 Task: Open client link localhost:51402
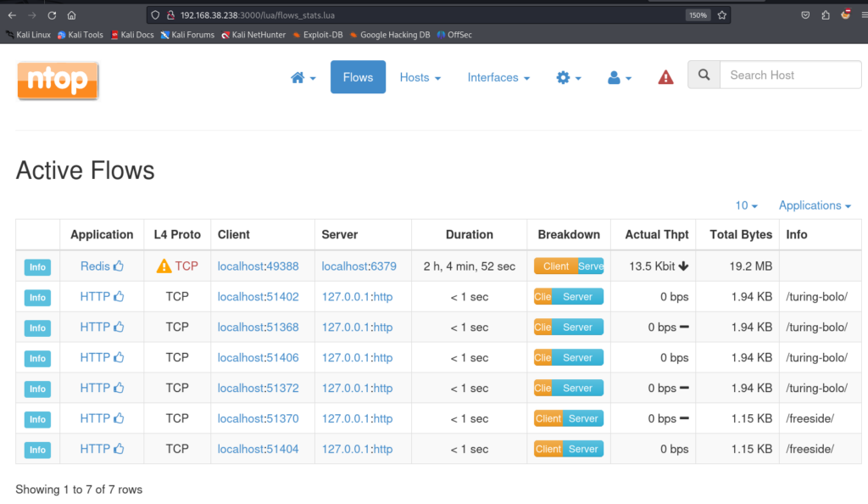[258, 297]
